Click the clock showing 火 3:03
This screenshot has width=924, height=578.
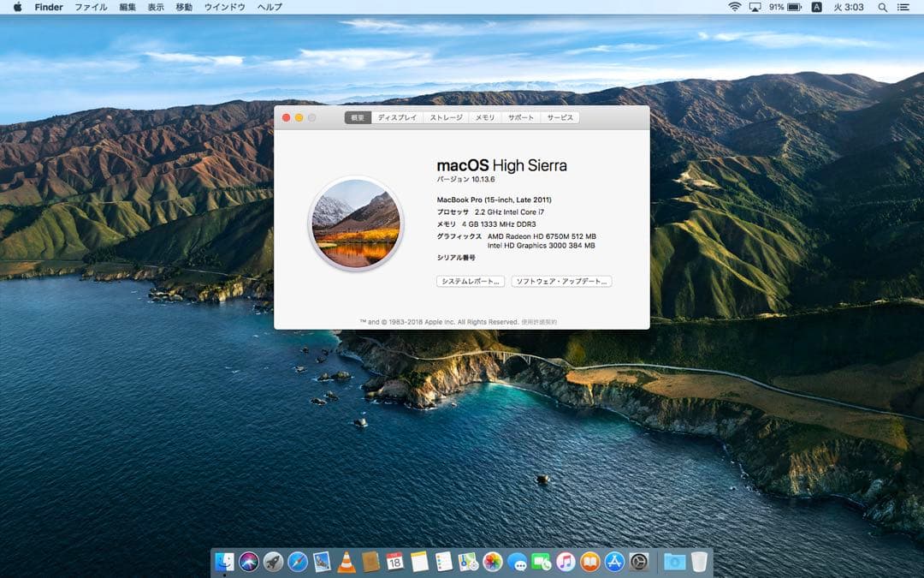[849, 7]
